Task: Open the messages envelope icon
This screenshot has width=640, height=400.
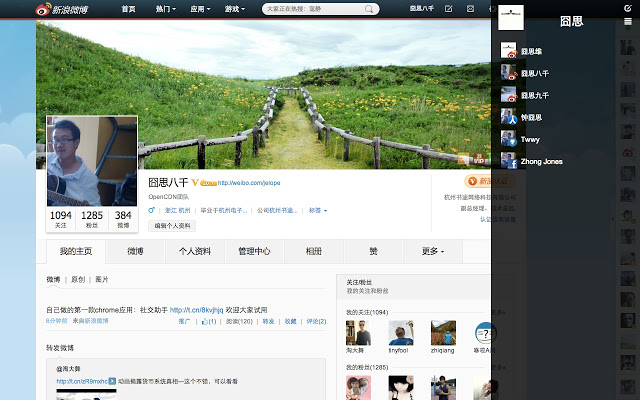Action: coord(470,9)
